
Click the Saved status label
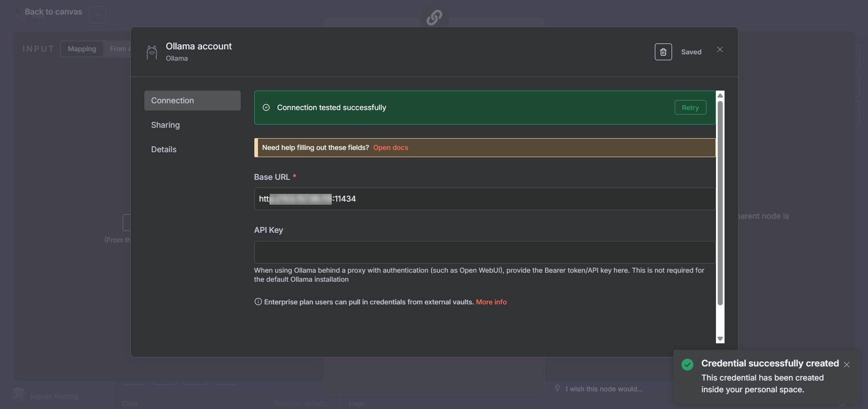click(x=691, y=52)
